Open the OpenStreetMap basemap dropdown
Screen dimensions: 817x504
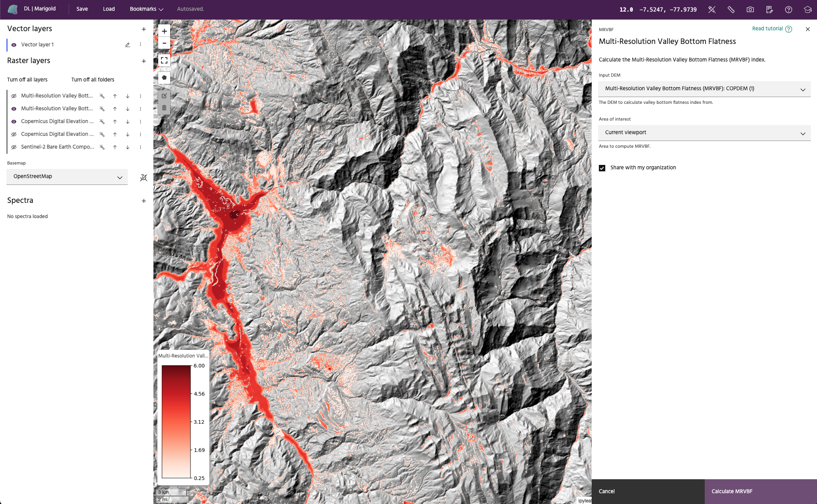click(67, 177)
